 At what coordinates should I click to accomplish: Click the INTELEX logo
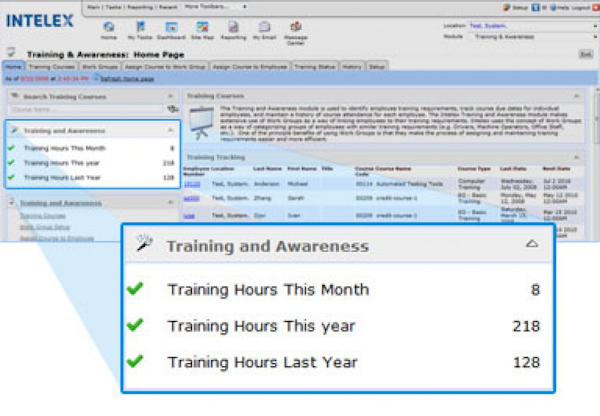(x=40, y=21)
